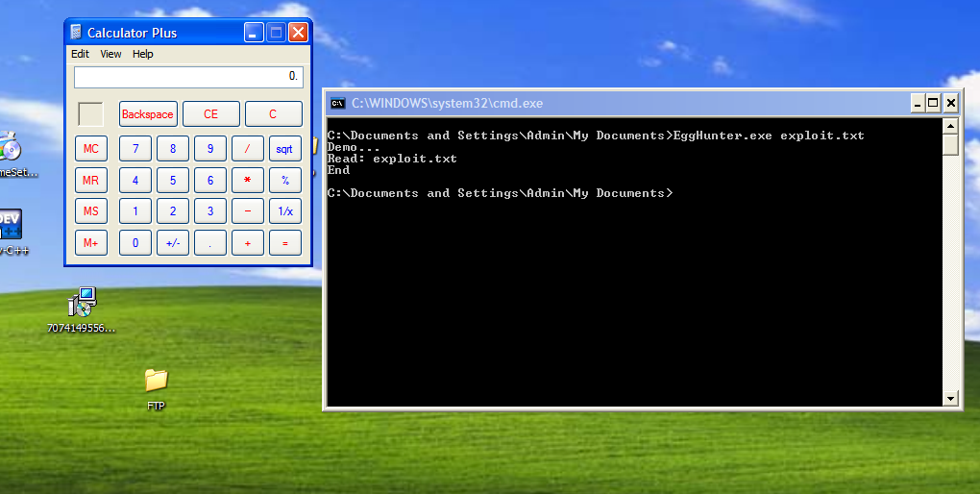
Task: Toggle sign with the +/- key
Action: pos(173,242)
